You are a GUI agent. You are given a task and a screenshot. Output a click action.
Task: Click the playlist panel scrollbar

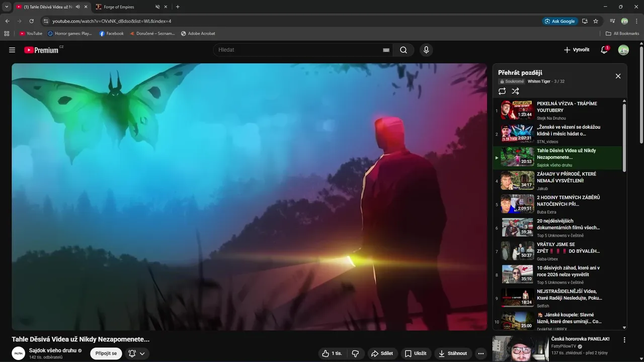coord(625,138)
